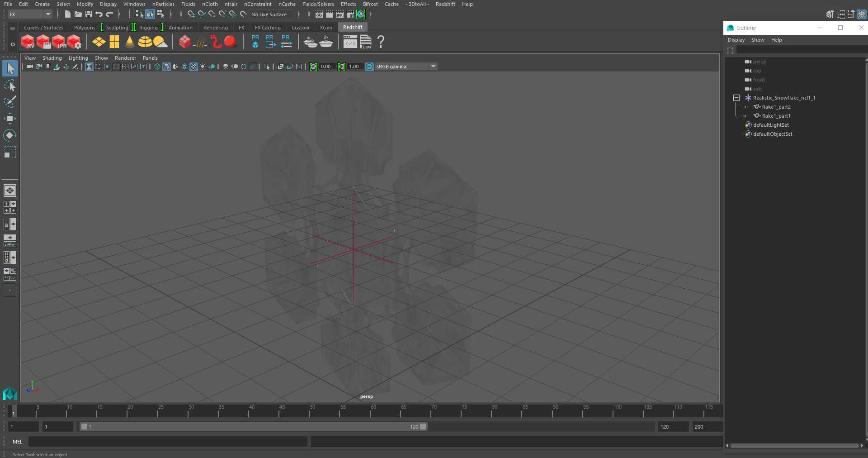Open Outliner Display menu
This screenshot has height=458, width=868.
tap(736, 40)
